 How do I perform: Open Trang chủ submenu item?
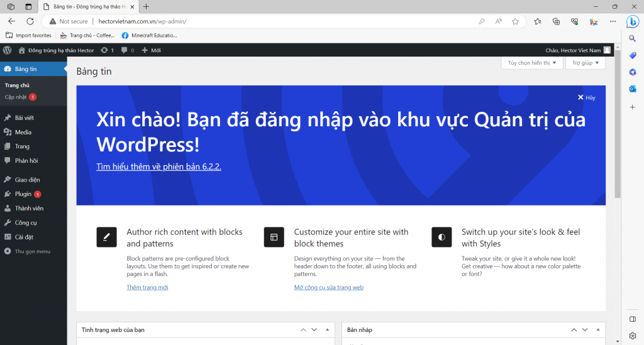click(x=17, y=85)
